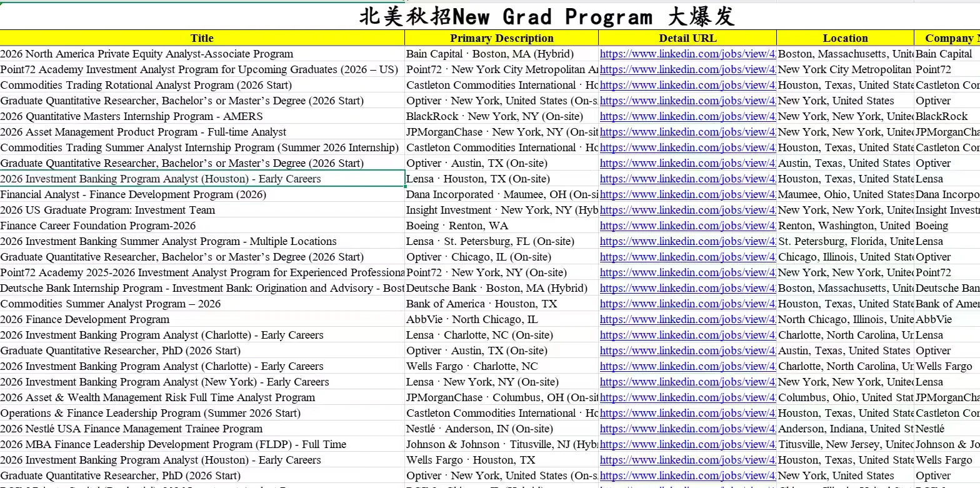The height and width of the screenshot is (488, 980).
Task: Select the 'Point72 Academy 2025-2026 Investment Analyst Program' cell
Action: (202, 273)
